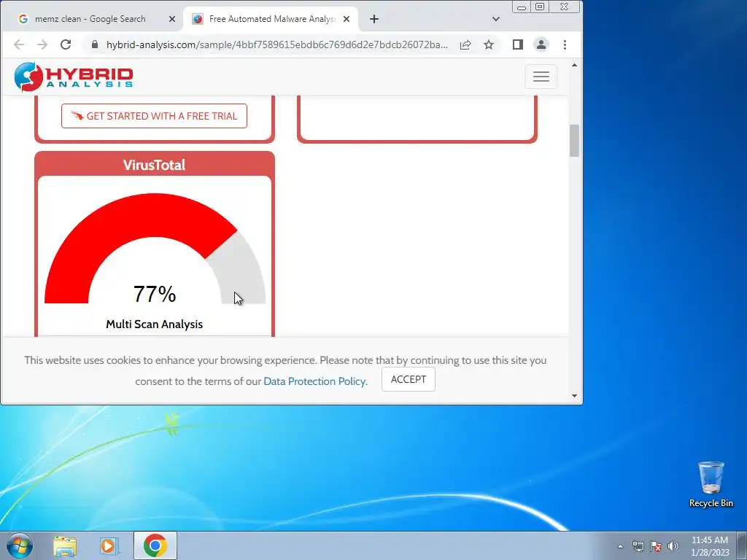747x560 pixels.
Task: Click the padlock site info icon
Action: 95,44
